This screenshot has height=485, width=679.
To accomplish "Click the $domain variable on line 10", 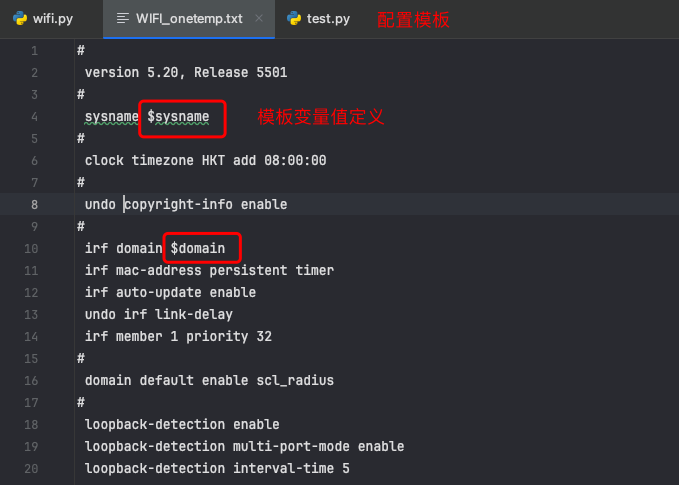I will click(198, 248).
